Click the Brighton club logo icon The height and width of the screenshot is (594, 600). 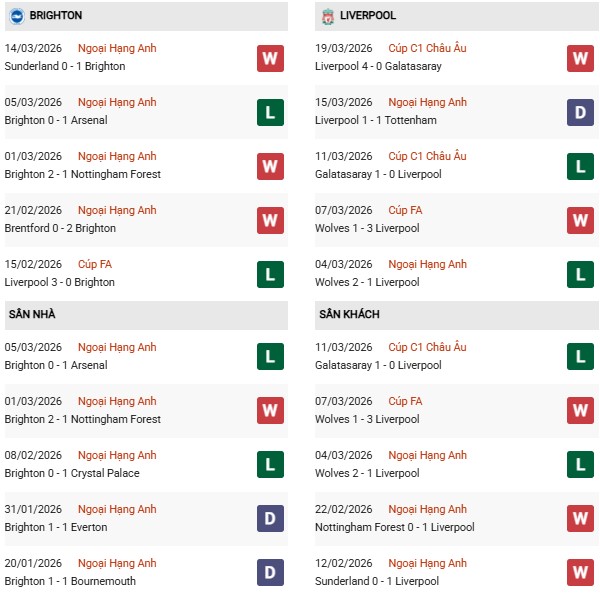click(16, 16)
